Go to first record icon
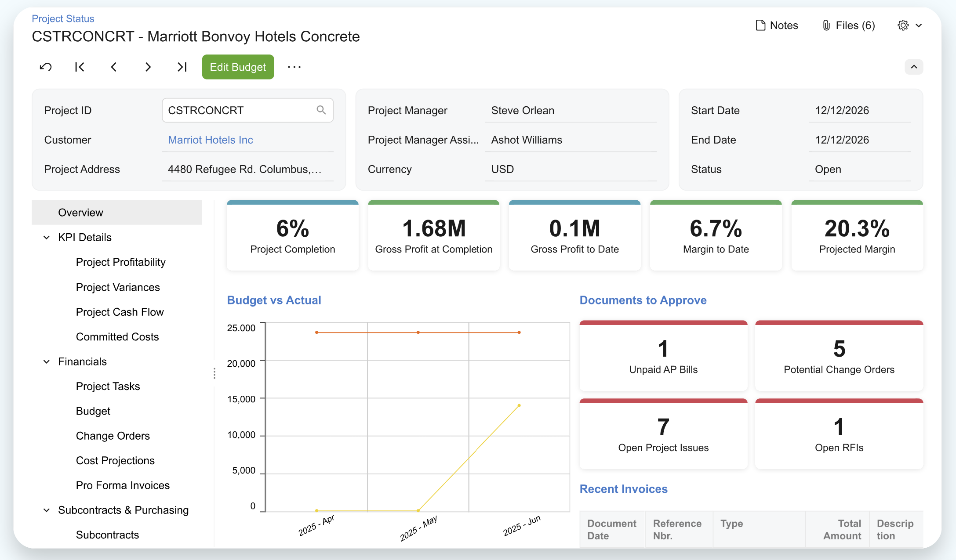The image size is (956, 560). (80, 67)
